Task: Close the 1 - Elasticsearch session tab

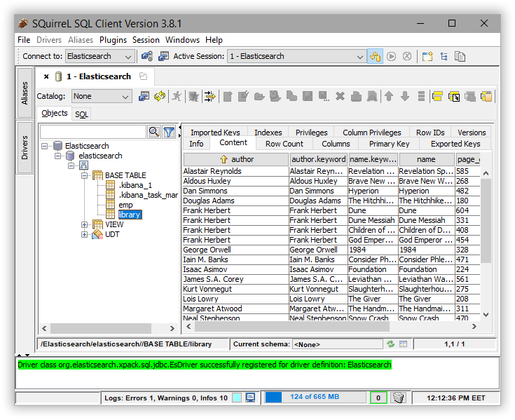Action: (x=46, y=76)
